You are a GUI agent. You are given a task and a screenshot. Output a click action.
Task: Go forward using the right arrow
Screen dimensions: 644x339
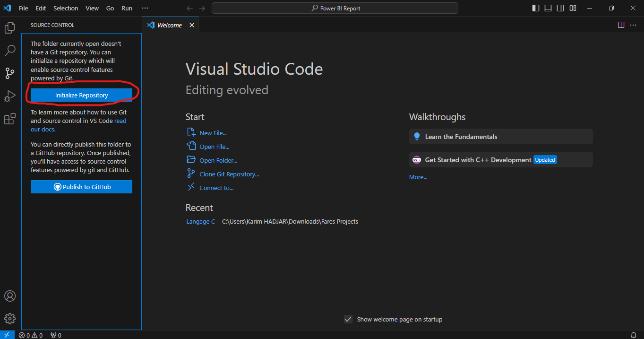pyautogui.click(x=202, y=8)
